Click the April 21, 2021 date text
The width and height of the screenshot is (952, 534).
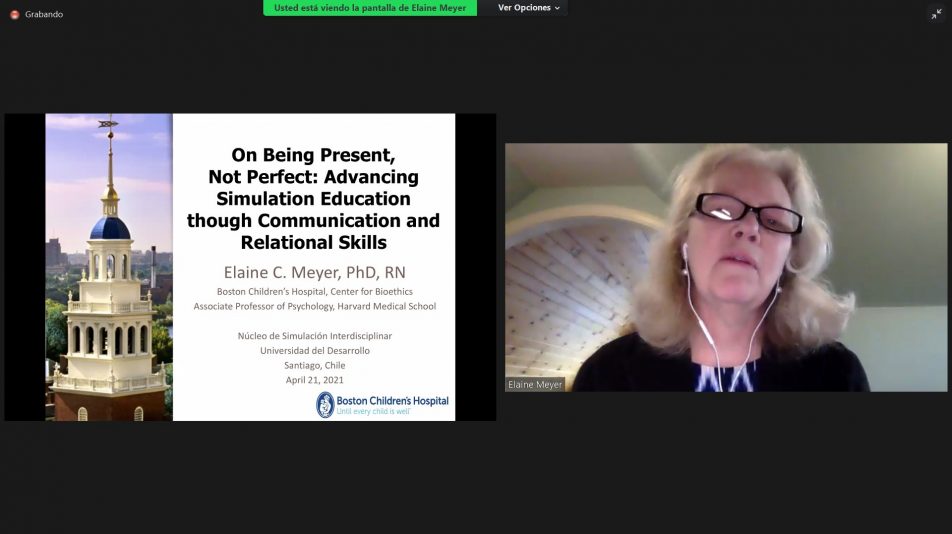pos(313,380)
